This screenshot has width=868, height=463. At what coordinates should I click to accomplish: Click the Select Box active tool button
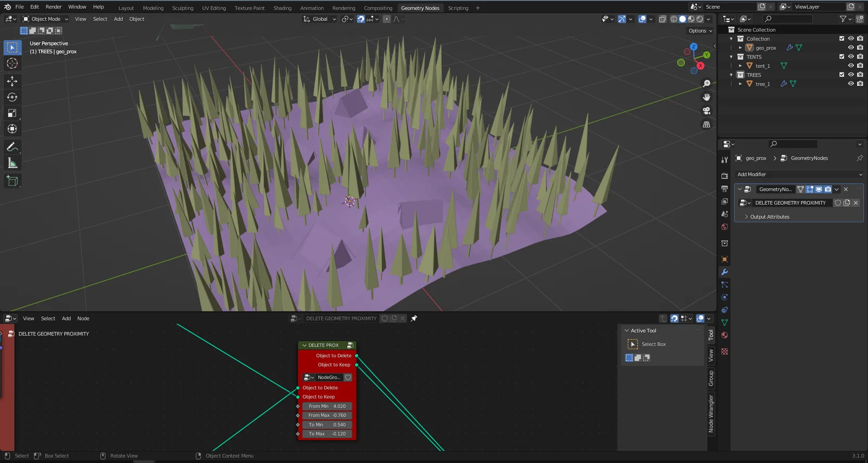633,344
